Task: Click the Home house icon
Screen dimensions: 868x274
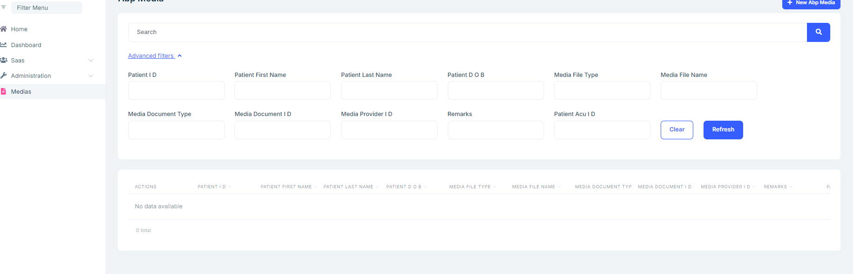Action: [4, 29]
